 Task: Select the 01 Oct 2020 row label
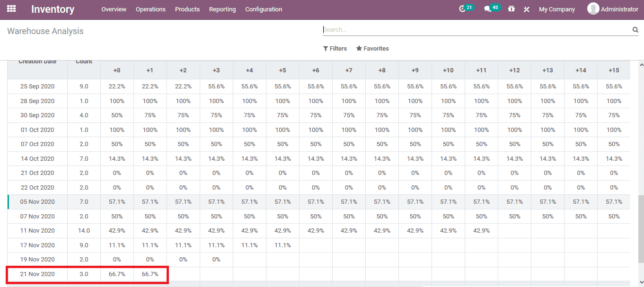pos(37,130)
